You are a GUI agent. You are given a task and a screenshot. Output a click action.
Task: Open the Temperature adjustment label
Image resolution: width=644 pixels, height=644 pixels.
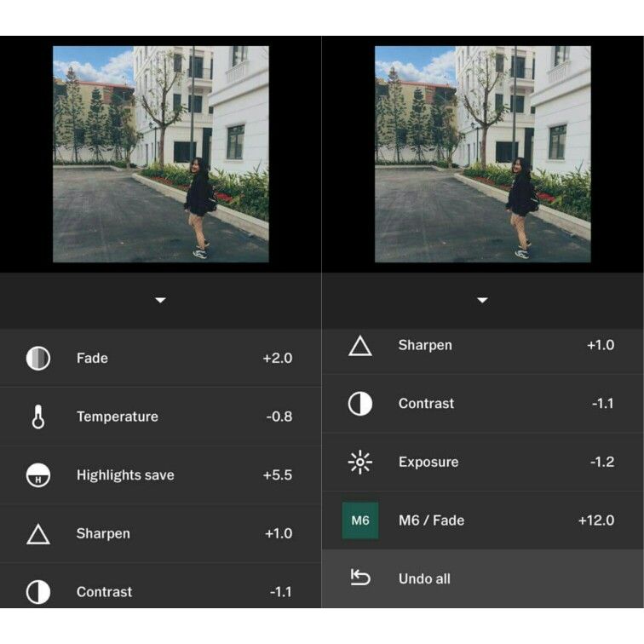click(118, 417)
